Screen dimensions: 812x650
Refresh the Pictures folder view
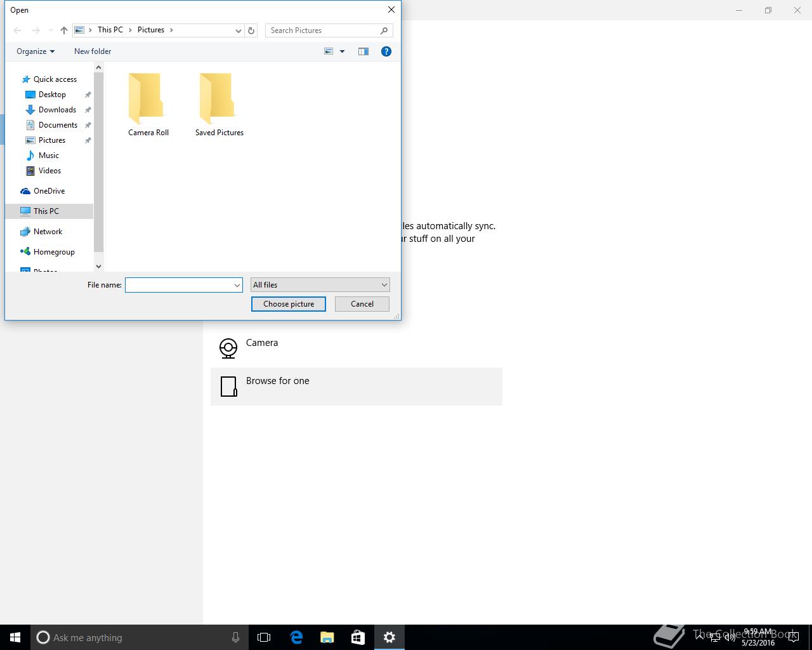pyautogui.click(x=251, y=30)
